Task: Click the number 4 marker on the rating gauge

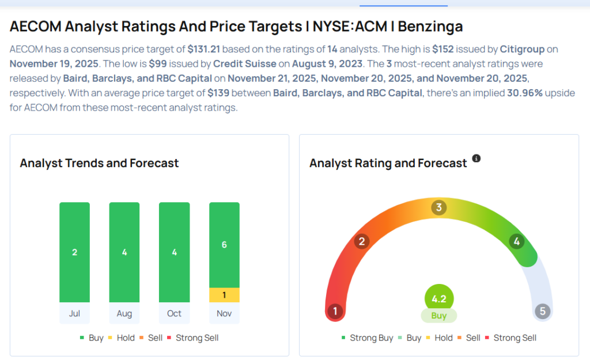Action: (516, 242)
